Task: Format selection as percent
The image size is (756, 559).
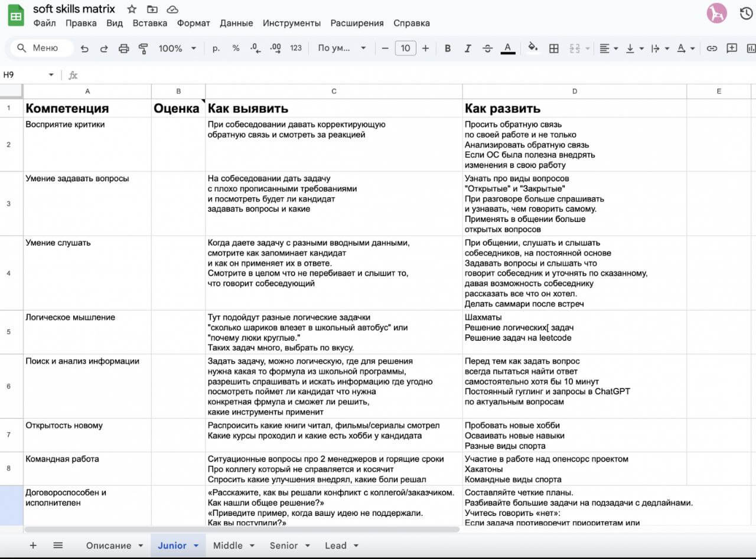Action: pyautogui.click(x=236, y=48)
